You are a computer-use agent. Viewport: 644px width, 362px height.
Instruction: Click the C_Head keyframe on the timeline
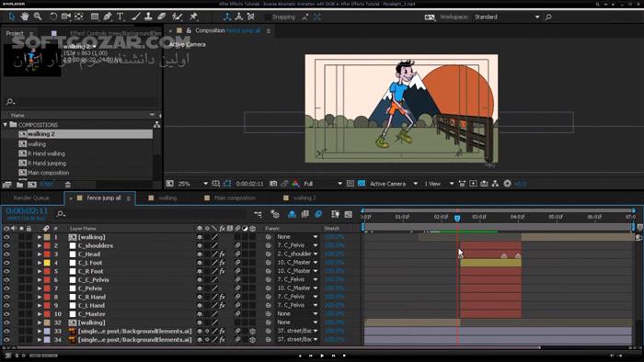pos(504,255)
